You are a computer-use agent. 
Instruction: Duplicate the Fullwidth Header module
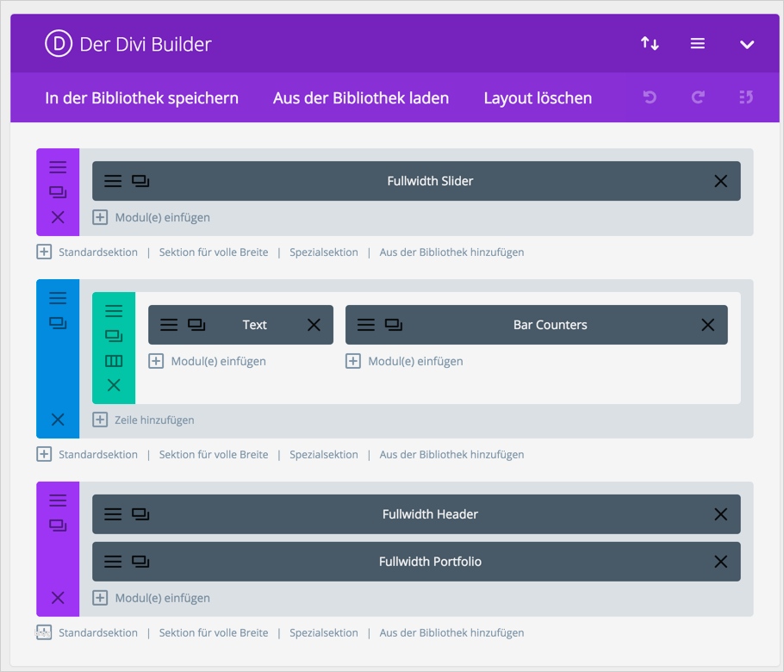[140, 514]
